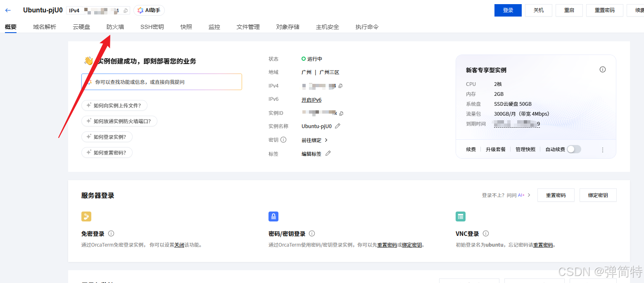This screenshot has width=644, height=283.
Task: Open the 监控 tab
Action: 214,27
